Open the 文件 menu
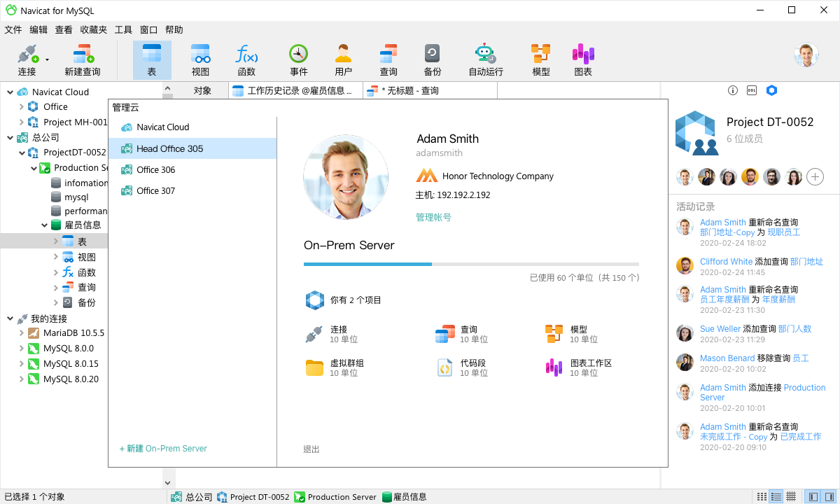Screen dimensions: 840x504 [x=13, y=30]
